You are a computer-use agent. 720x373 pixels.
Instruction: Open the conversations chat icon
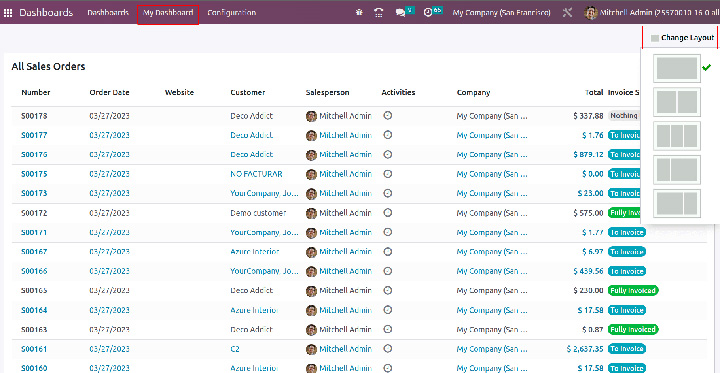pyautogui.click(x=400, y=13)
